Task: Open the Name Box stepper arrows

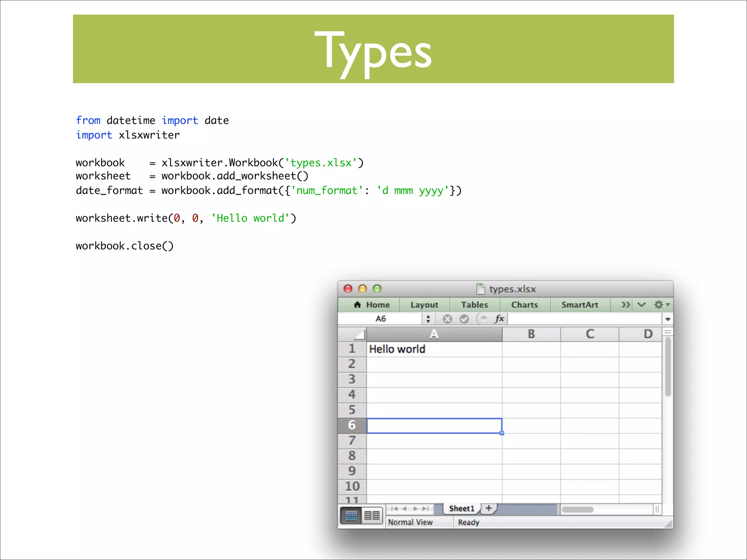Action: point(428,319)
